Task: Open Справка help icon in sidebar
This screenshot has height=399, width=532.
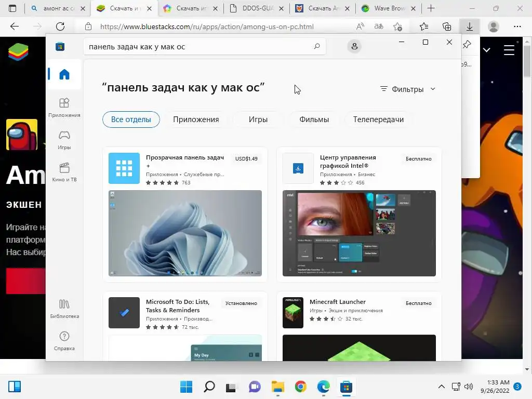Action: pyautogui.click(x=64, y=341)
